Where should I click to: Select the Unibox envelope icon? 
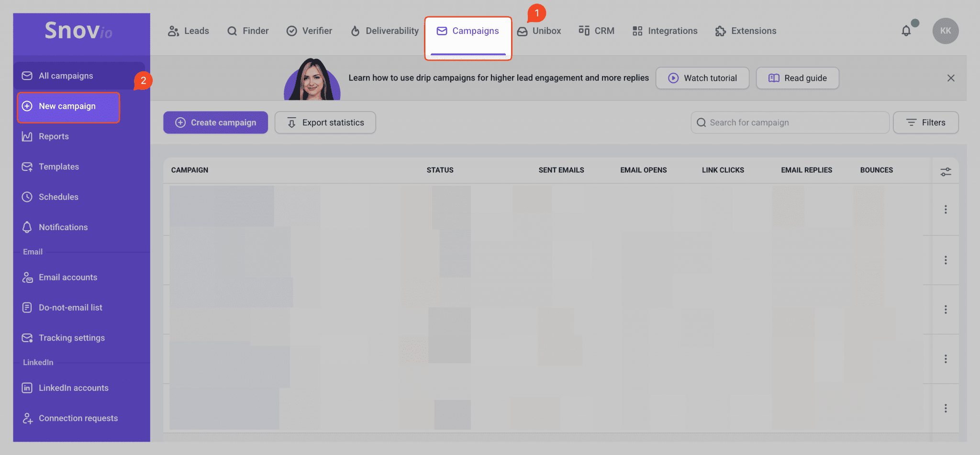[523, 31]
